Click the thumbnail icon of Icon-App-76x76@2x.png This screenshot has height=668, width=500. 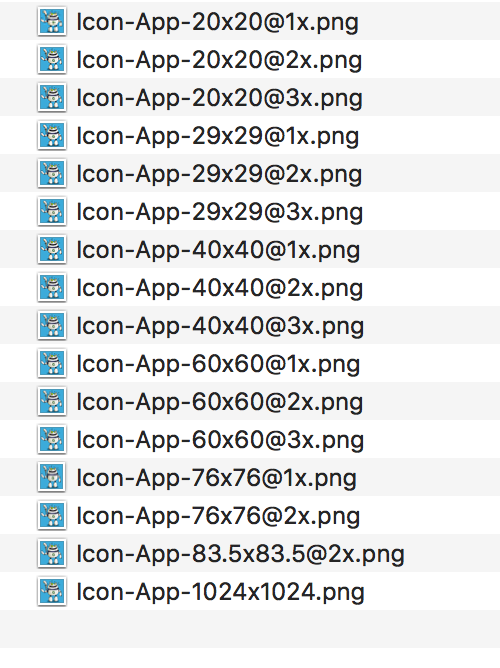[52, 515]
